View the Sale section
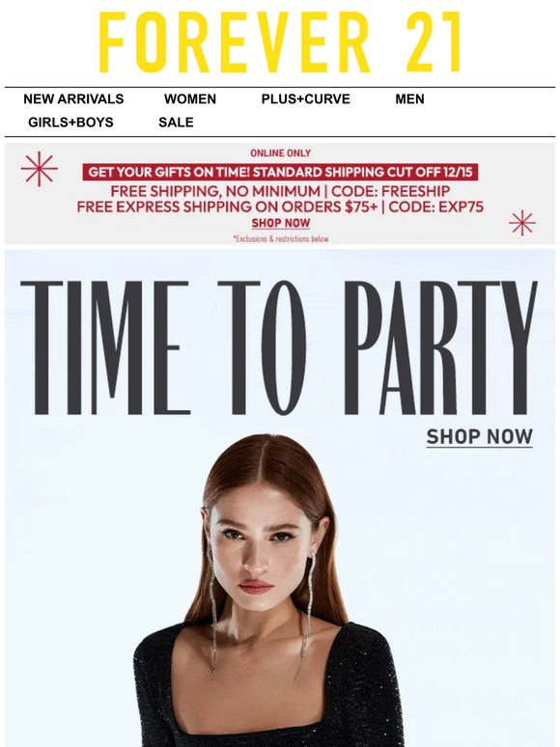The image size is (560, 747). (x=176, y=123)
